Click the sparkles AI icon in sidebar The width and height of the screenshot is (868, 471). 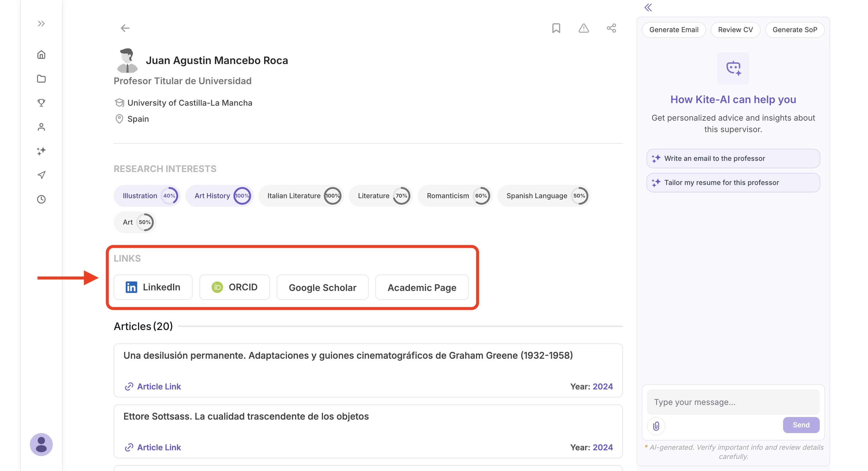click(x=41, y=151)
